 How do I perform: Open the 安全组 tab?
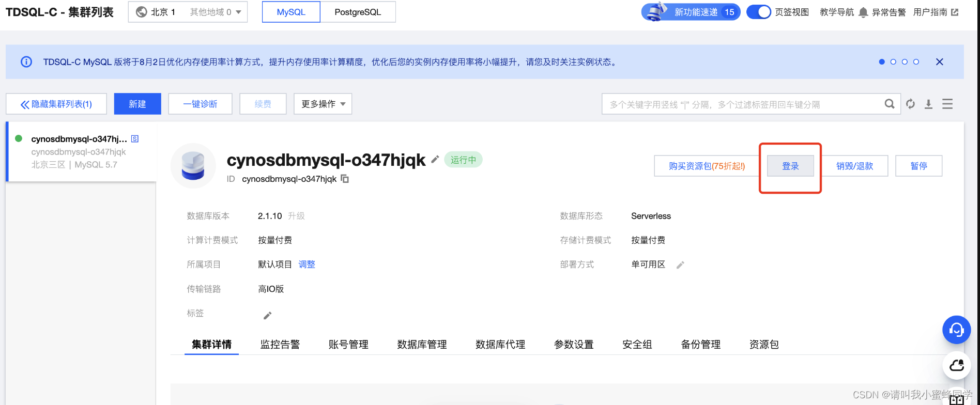coord(637,344)
